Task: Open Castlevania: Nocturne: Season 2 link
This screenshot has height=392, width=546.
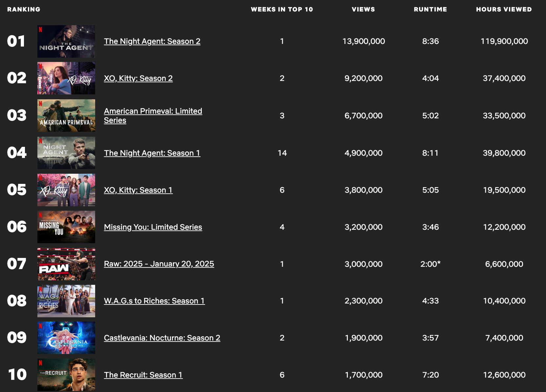Action: pyautogui.click(x=162, y=338)
